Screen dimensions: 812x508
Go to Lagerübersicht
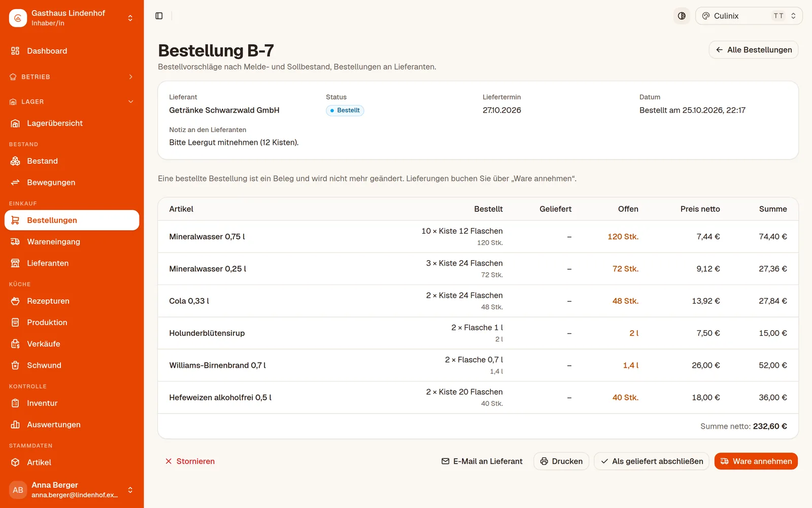(x=72, y=123)
